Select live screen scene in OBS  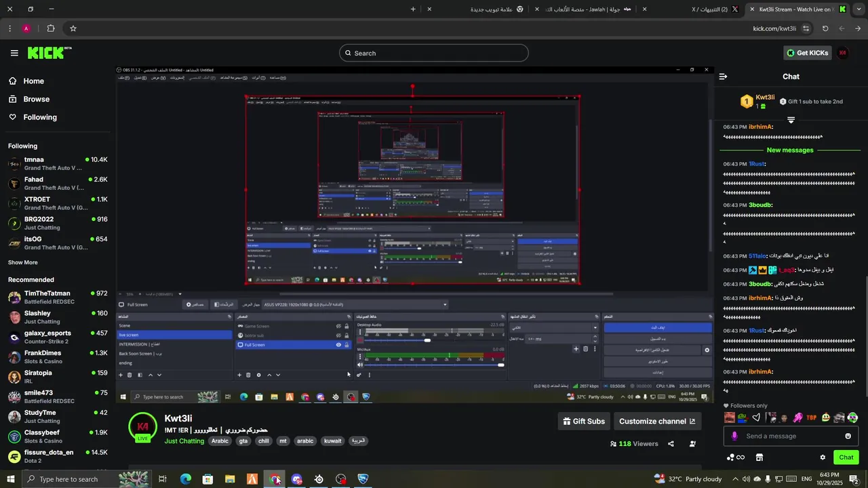click(x=174, y=335)
